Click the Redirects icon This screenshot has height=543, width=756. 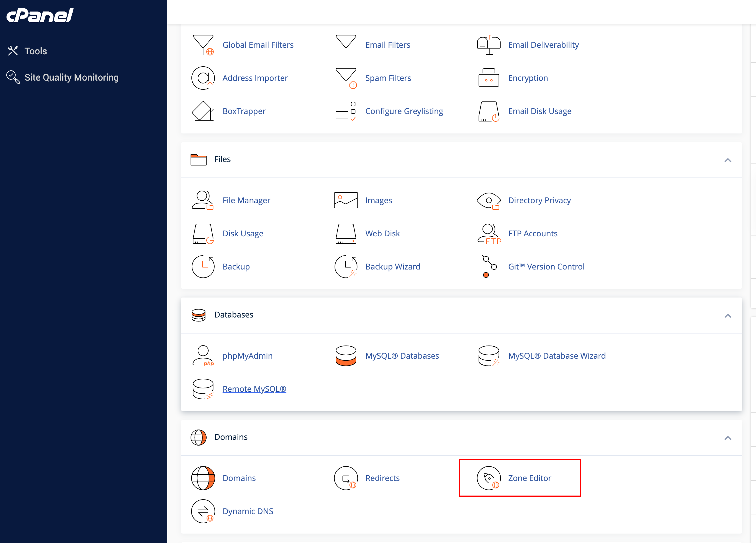point(346,478)
